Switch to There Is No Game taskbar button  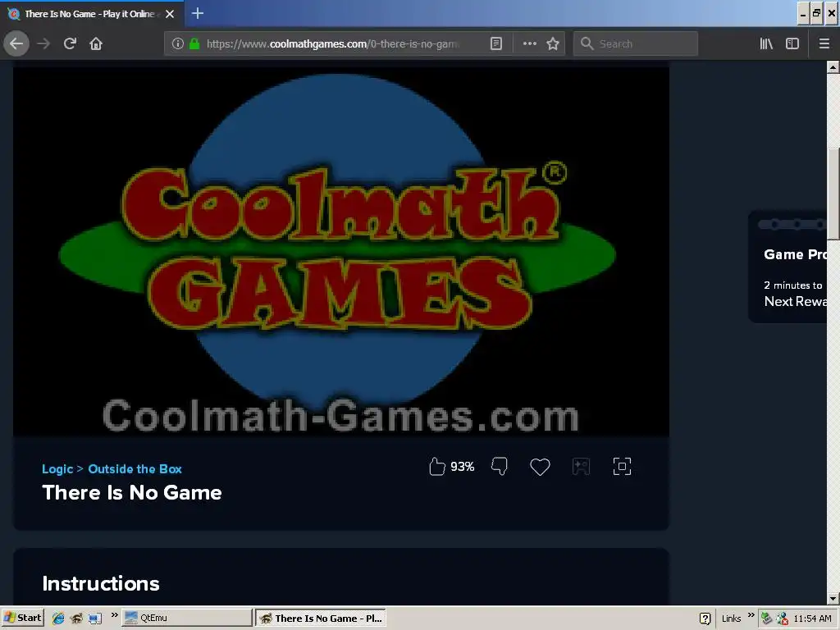(x=321, y=619)
